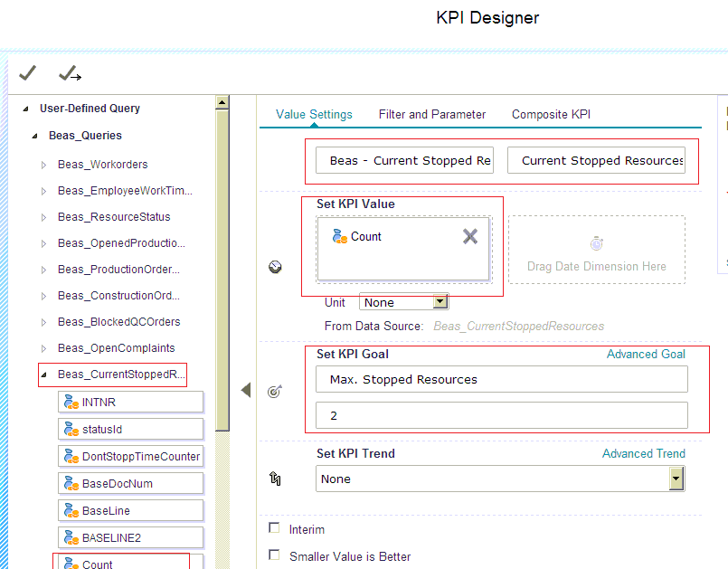Remove Count measure using the X icon
728x569 pixels.
(x=469, y=235)
